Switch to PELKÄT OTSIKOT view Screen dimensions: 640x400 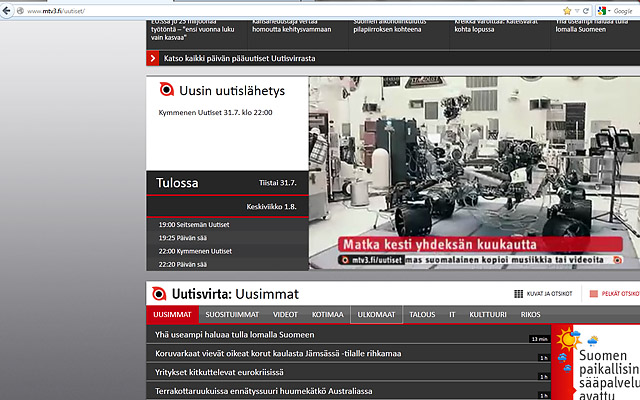click(615, 294)
